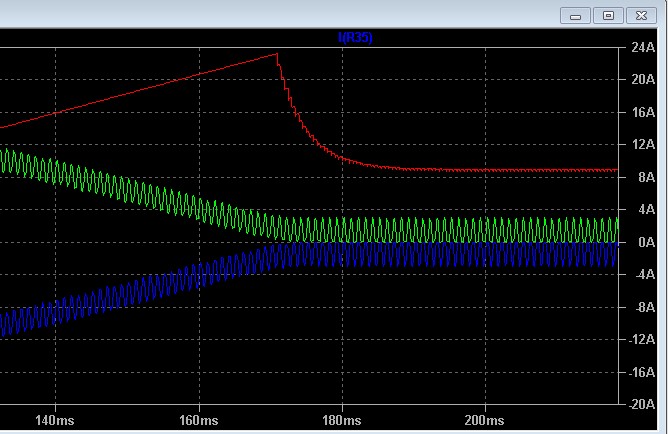
Task: Click the -16A vertical axis label
Action: [x=642, y=372]
